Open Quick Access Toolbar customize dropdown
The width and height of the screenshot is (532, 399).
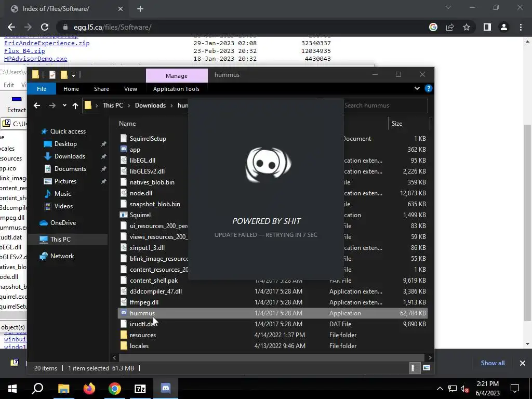(x=73, y=75)
